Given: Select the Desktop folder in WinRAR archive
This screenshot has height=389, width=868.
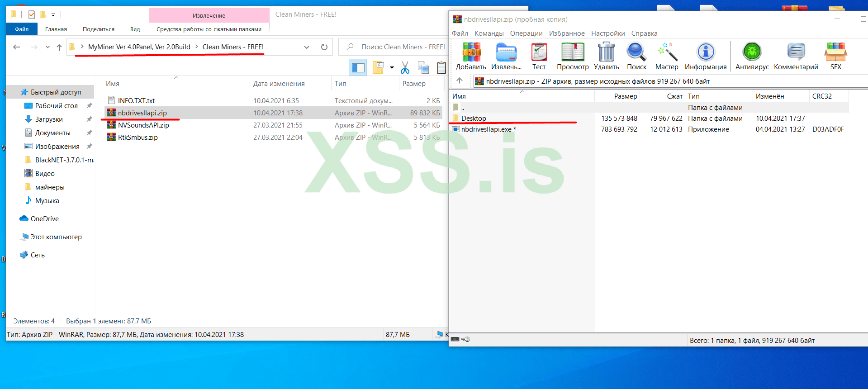Looking at the screenshot, I should (x=474, y=118).
